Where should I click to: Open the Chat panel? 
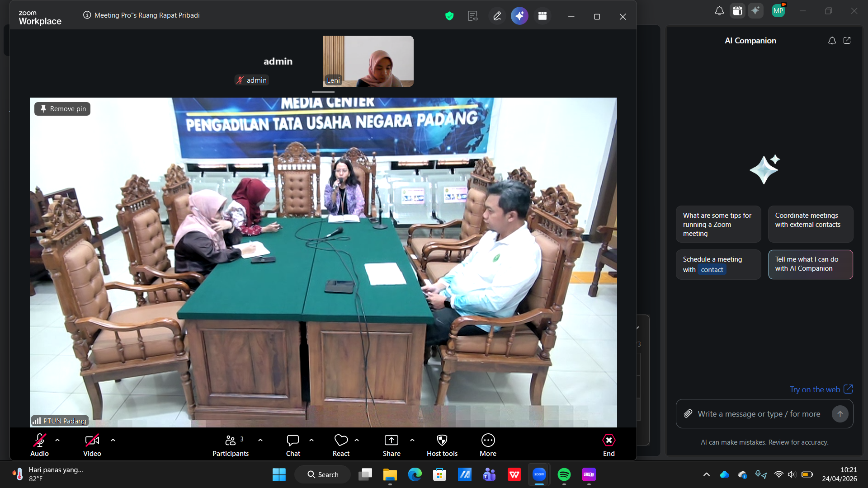[x=293, y=445]
